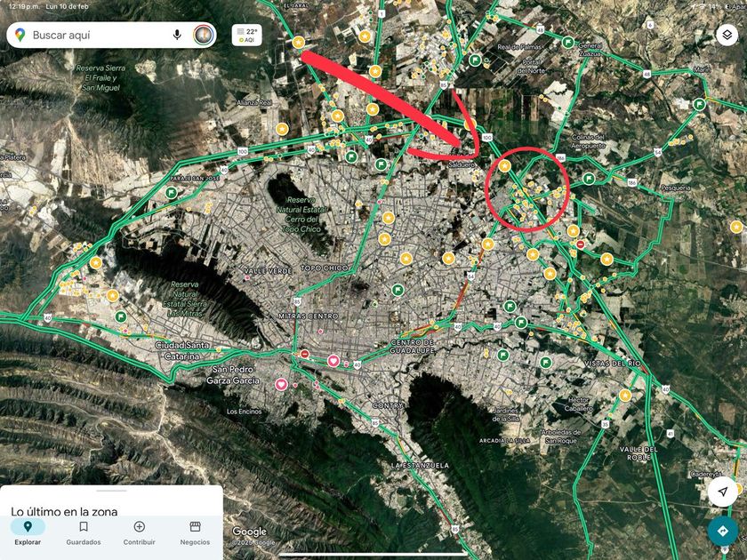Open the map layers button

[727, 35]
